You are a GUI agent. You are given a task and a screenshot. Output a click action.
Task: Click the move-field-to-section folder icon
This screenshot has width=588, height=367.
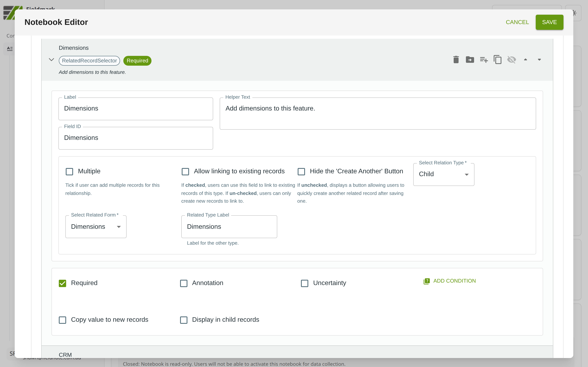[470, 60]
